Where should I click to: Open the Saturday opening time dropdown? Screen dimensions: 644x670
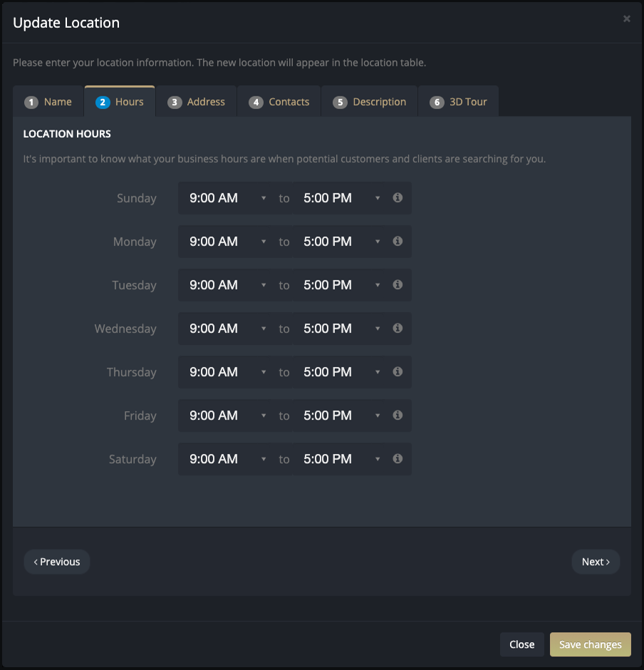224,459
